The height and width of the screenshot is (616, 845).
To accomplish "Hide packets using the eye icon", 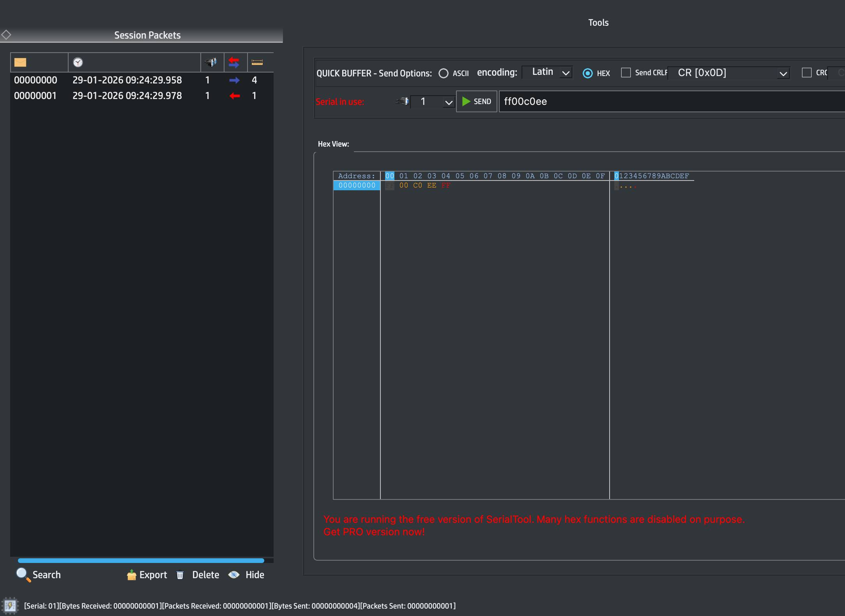I will coord(234,575).
